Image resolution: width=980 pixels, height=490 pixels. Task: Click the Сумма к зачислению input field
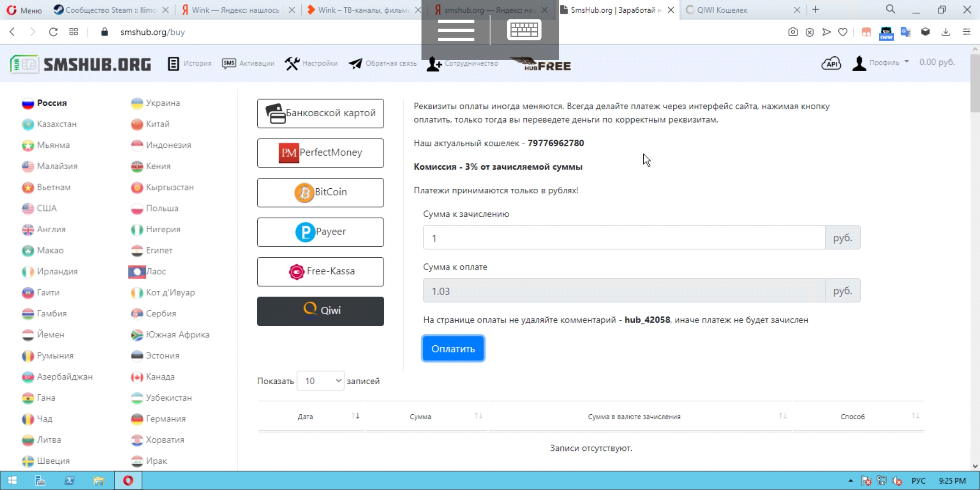[623, 238]
